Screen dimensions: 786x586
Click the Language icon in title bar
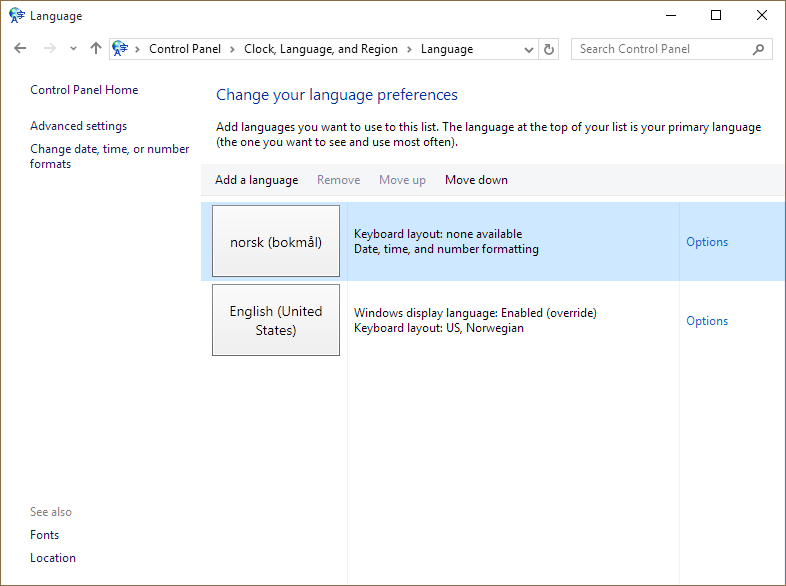click(x=17, y=16)
